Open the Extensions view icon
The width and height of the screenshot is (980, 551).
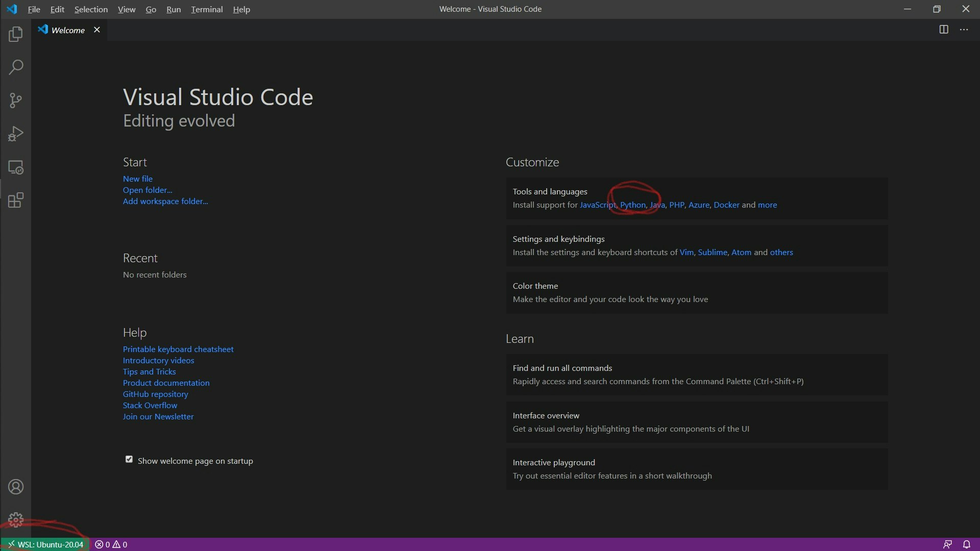click(x=16, y=200)
